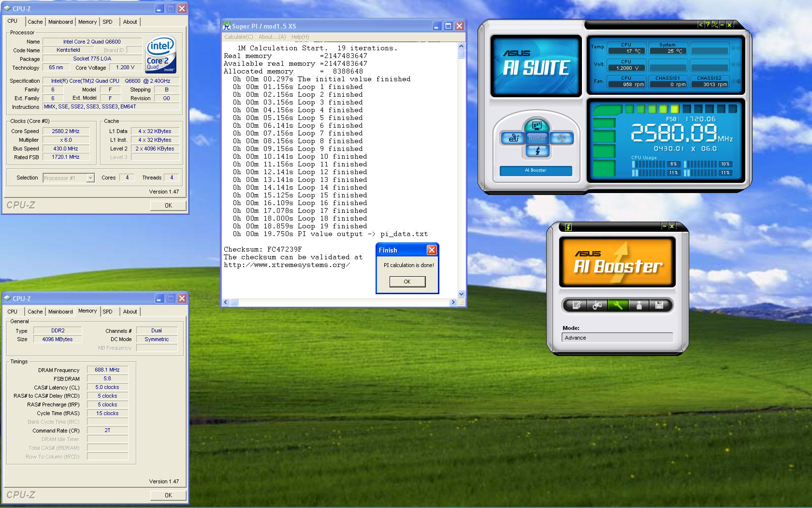Viewport: 812px width, 508px height.
Task: Switch to About tab in bottom CPU-Z window
Action: tap(130, 312)
